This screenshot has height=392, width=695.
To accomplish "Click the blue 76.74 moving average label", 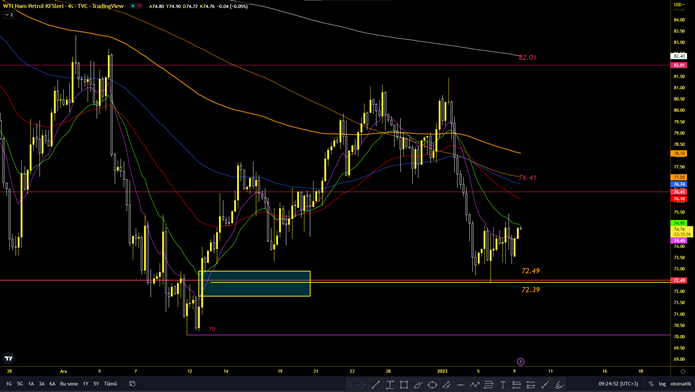I will coord(679,184).
